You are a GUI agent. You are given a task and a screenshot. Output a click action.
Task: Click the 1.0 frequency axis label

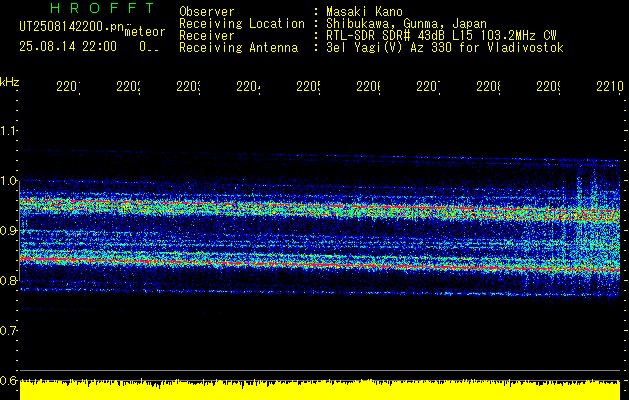(9, 181)
